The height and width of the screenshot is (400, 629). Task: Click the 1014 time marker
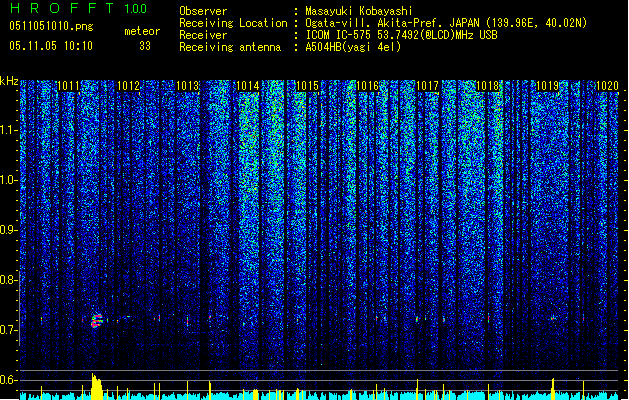pyautogui.click(x=248, y=86)
